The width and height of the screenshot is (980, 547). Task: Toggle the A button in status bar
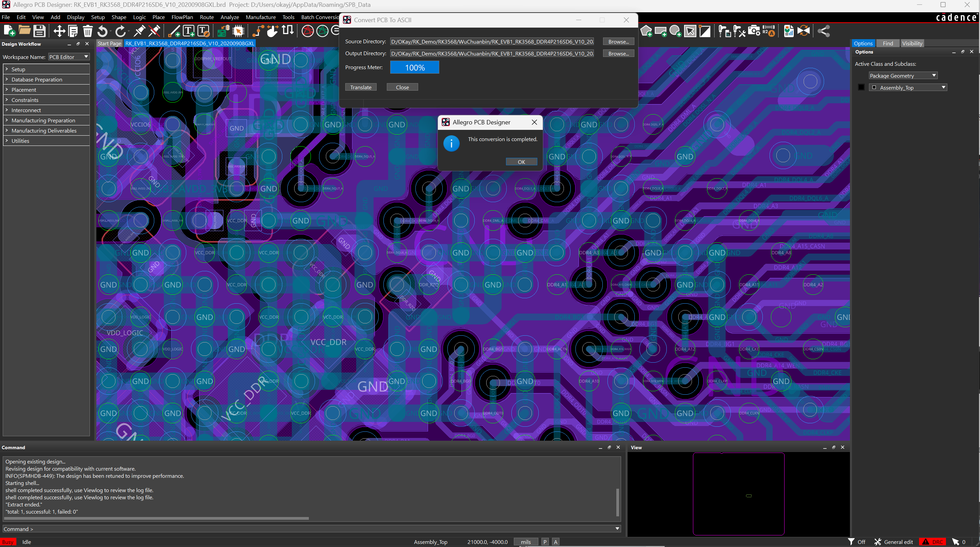555,542
